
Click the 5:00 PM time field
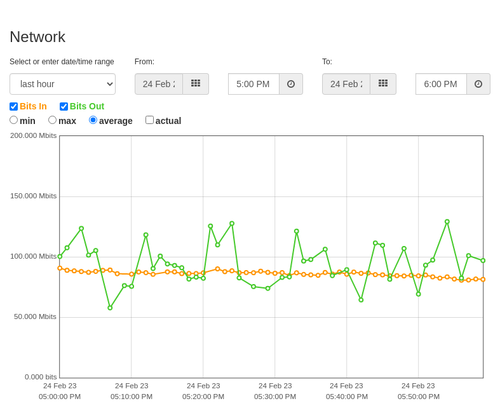click(254, 84)
